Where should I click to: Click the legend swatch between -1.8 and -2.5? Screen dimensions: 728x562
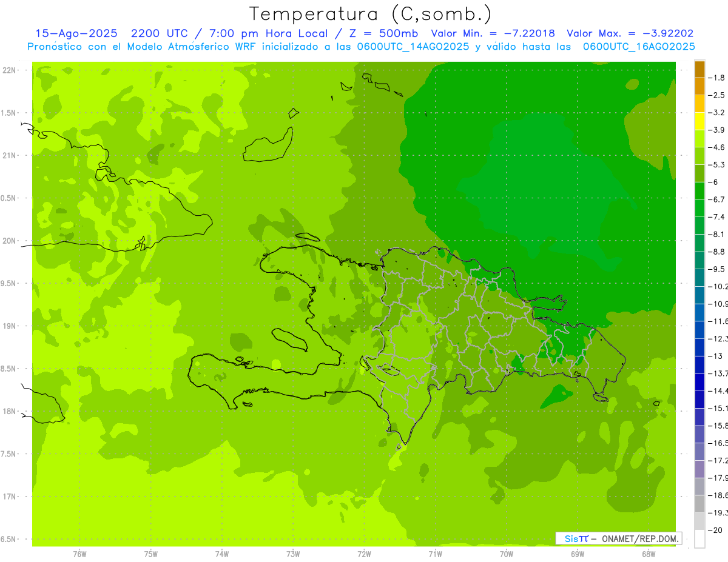[699, 87]
